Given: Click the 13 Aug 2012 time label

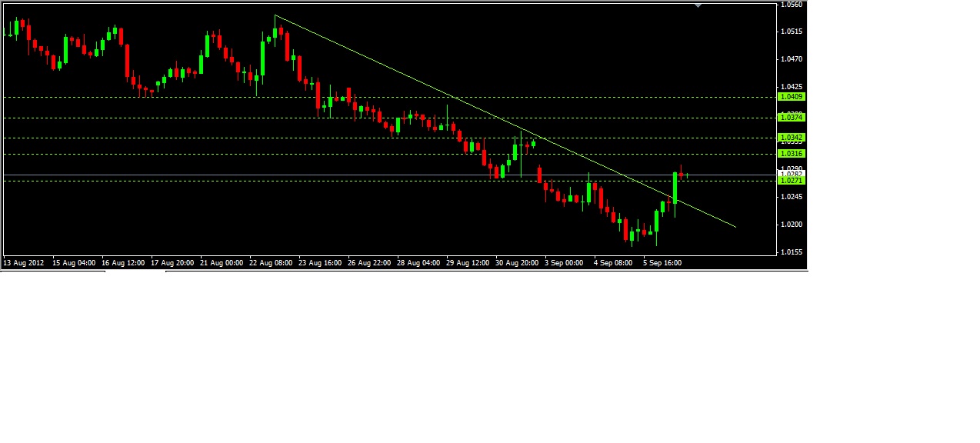Looking at the screenshot, I should click(x=24, y=263).
